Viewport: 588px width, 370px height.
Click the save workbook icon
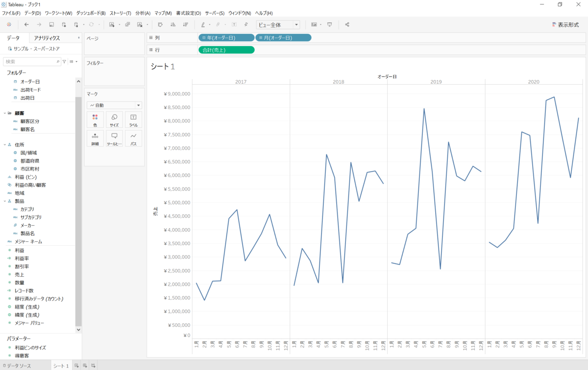[x=51, y=24]
